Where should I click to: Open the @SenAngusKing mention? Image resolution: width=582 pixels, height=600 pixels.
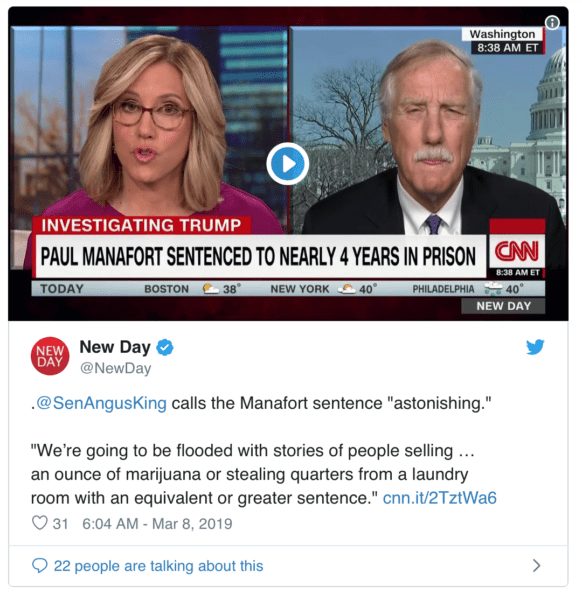click(x=101, y=403)
